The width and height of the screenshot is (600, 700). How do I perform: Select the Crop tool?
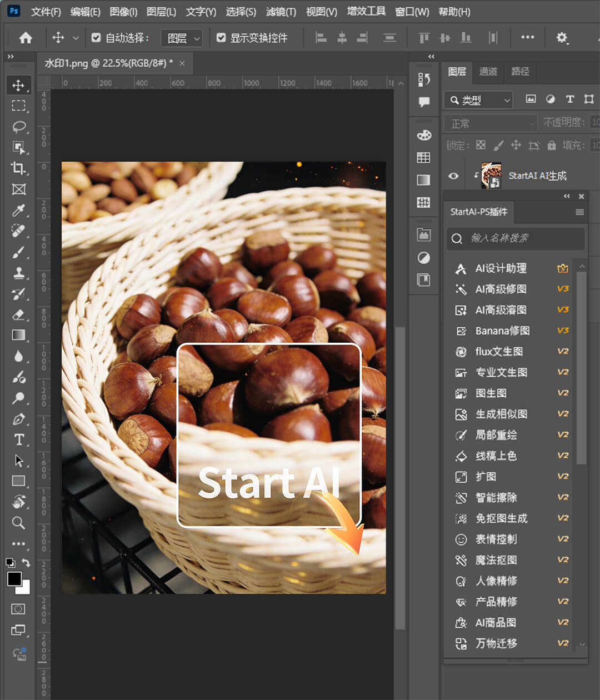coord(18,168)
